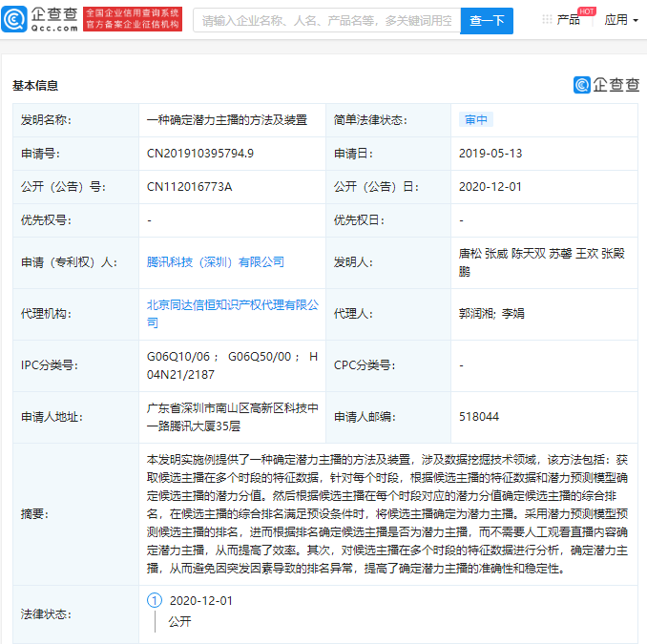
Task: Open the 产品 menu
Action: 568,20
